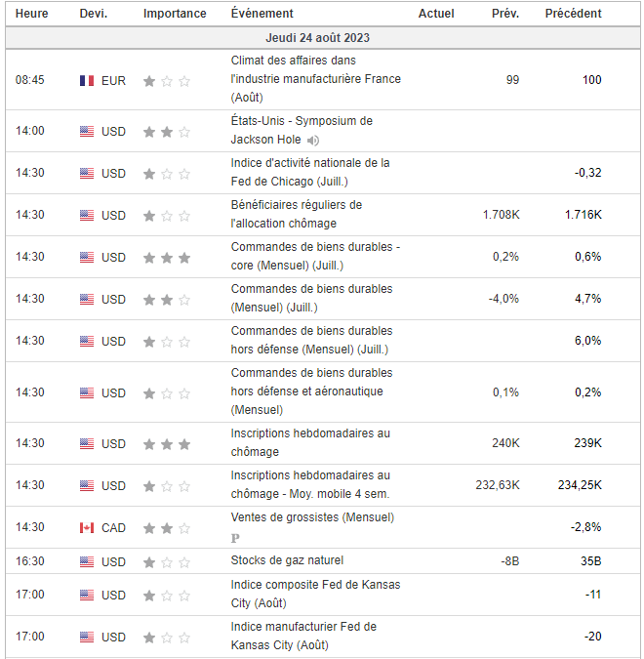Click the Événement column header
This screenshot has width=644, height=659.
tap(262, 14)
